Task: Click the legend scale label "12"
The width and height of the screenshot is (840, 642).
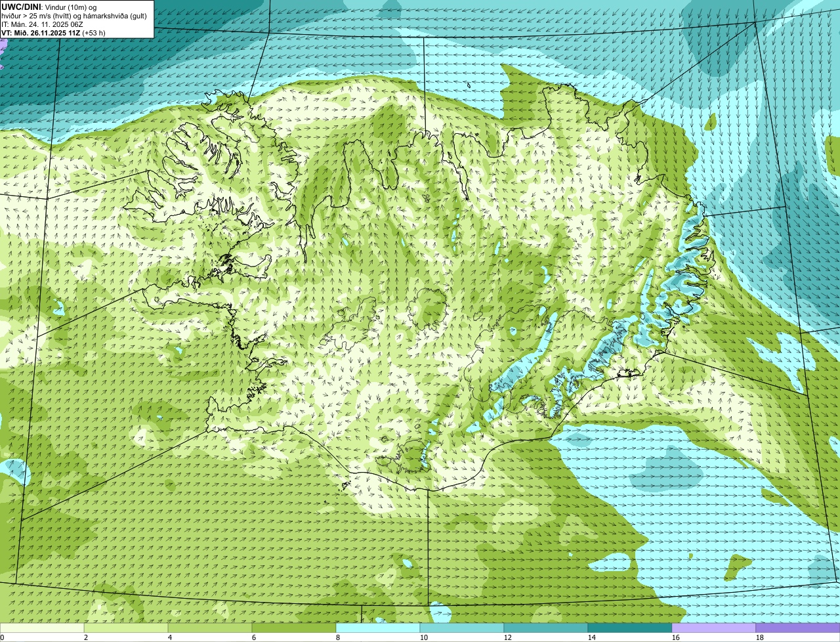Action: (x=508, y=637)
